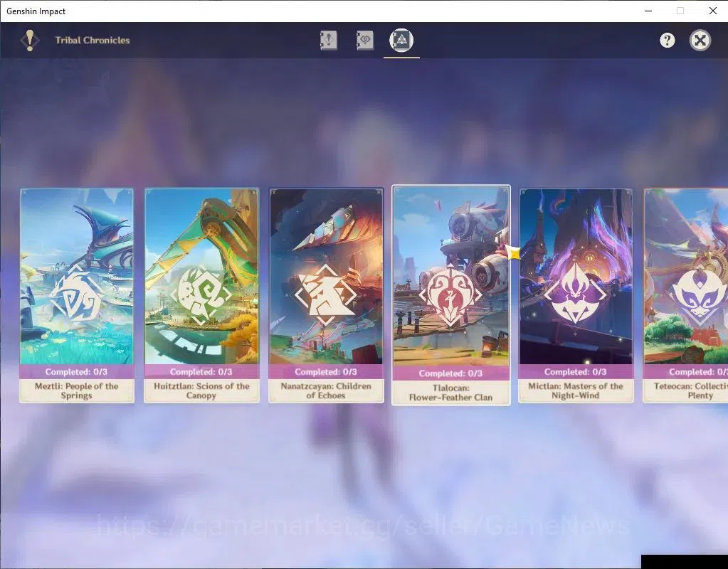Click 'Completed: 0/3' under the Mictlan card

tap(575, 372)
